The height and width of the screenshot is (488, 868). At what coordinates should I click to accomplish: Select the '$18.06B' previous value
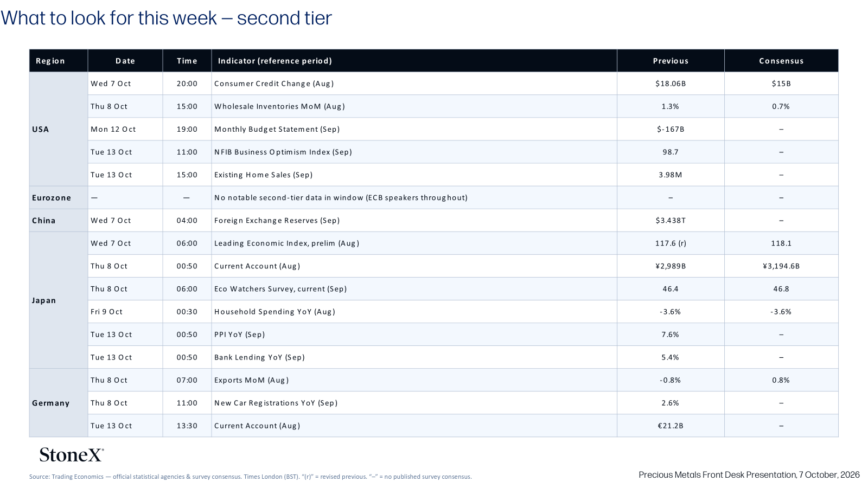click(x=671, y=84)
